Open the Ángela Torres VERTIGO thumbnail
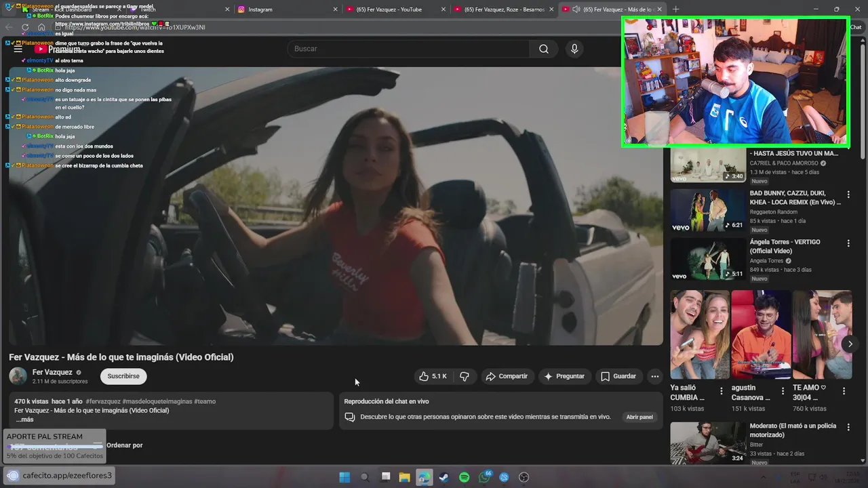Screen dimensions: 868x488 (708, 259)
